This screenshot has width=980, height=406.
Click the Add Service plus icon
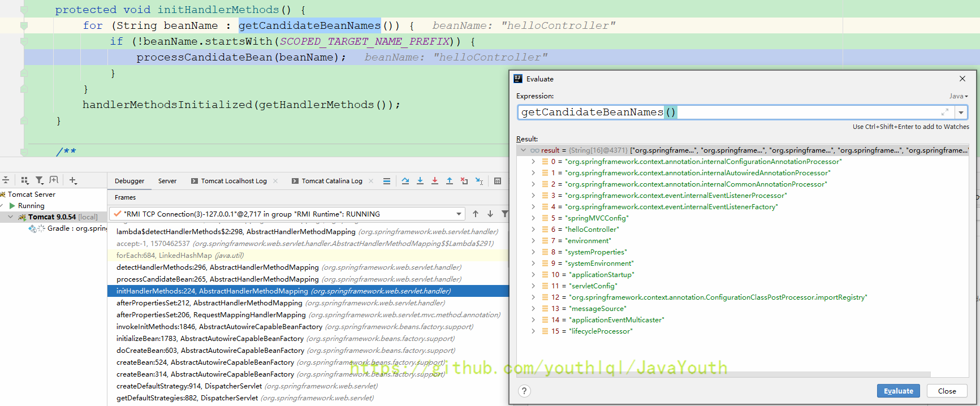pyautogui.click(x=73, y=180)
